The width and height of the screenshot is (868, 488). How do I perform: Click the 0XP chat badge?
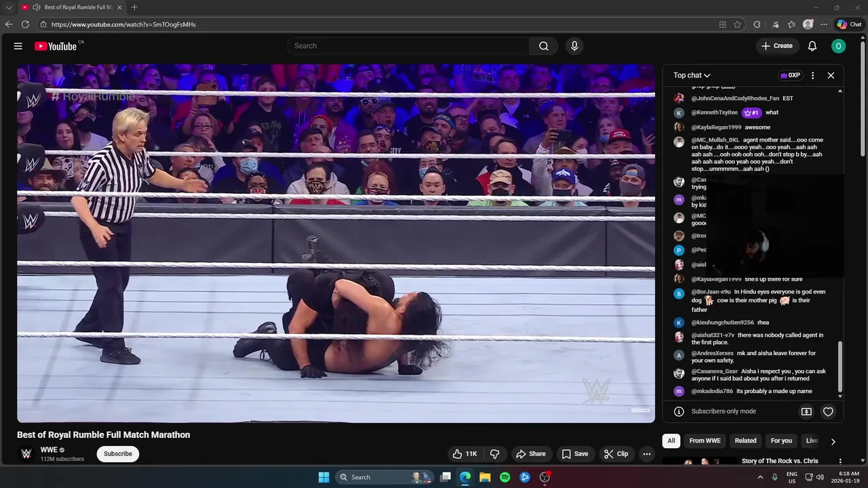pos(790,75)
